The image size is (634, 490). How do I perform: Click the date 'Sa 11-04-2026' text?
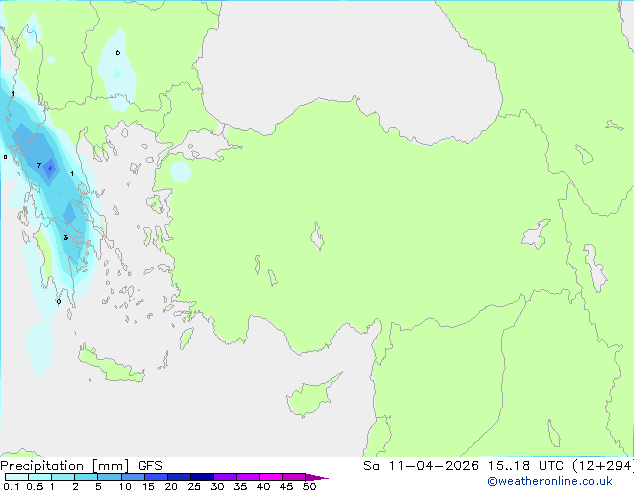click(421, 466)
